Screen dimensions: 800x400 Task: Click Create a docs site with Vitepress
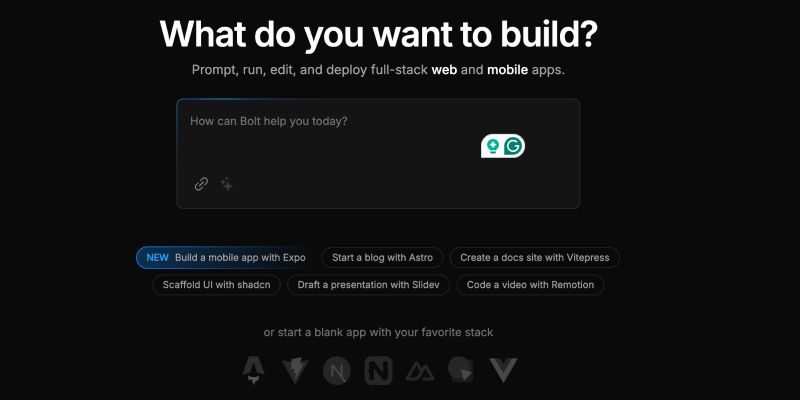click(x=535, y=257)
